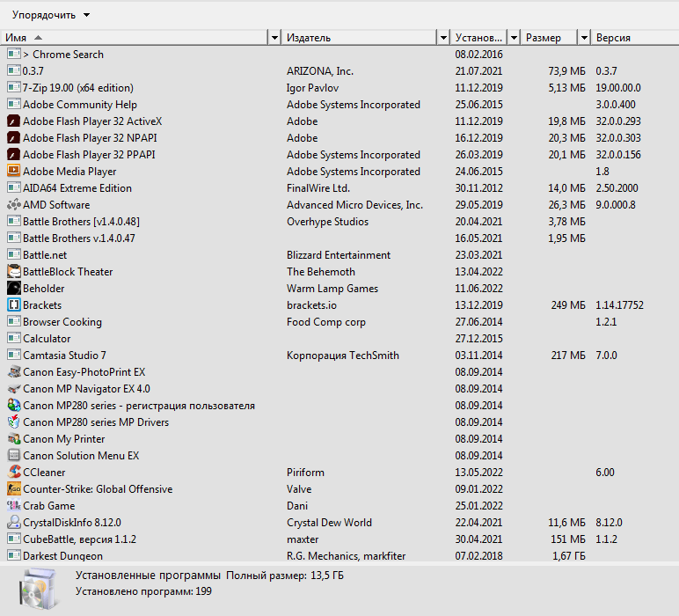
Task: Click publisher Blizzard Entertainment
Action: tap(339, 255)
